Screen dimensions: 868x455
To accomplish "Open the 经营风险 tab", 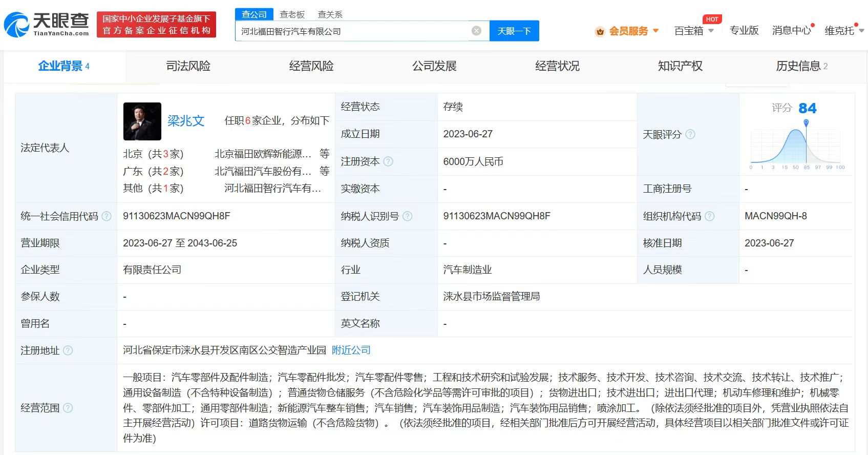I will click(x=311, y=66).
